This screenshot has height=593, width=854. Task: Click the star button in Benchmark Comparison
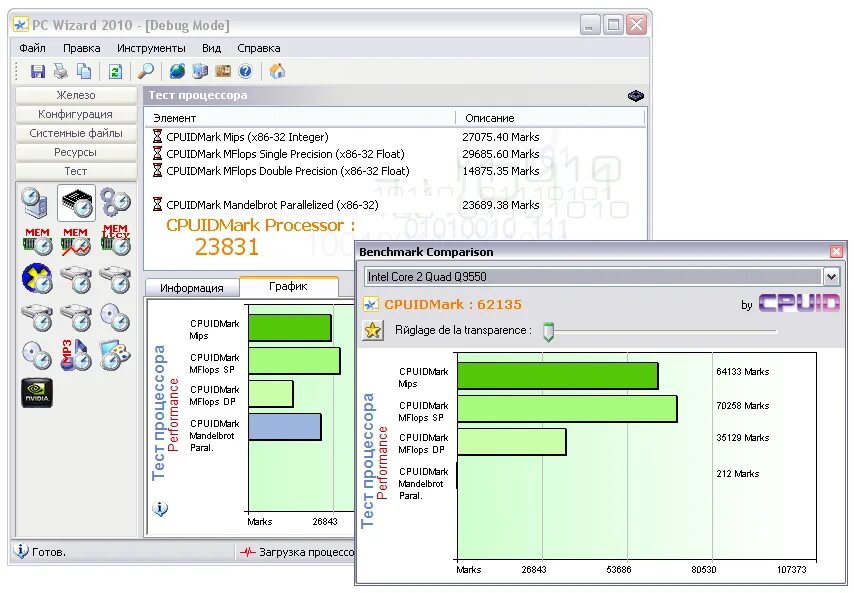point(373,330)
